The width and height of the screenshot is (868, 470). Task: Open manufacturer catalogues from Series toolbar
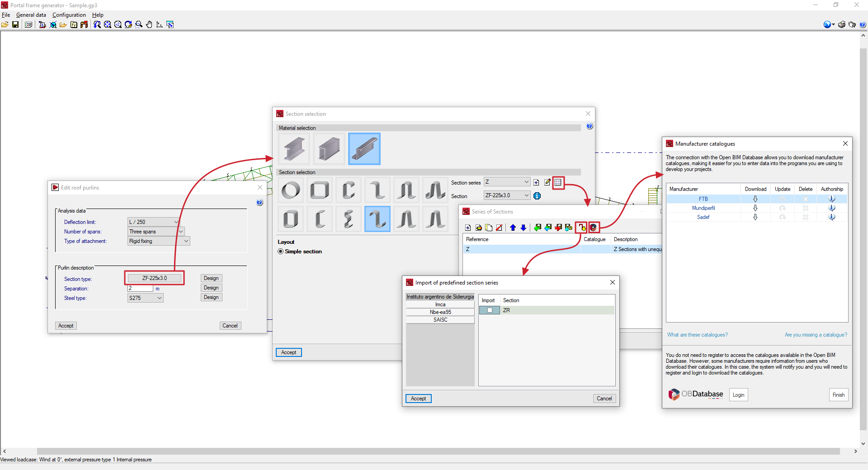[x=594, y=228]
